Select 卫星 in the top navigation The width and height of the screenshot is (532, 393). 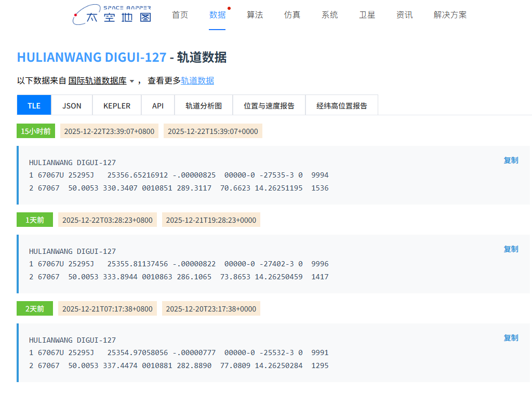pos(367,15)
